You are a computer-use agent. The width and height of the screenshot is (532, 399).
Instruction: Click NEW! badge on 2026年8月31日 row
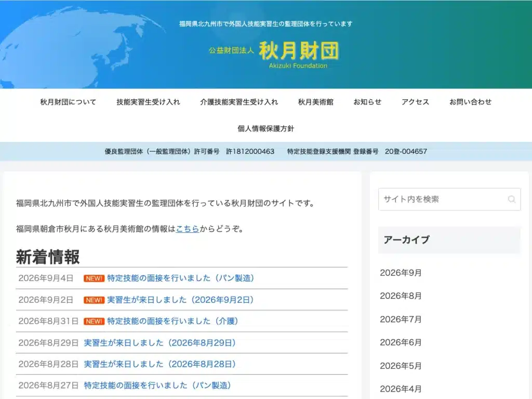(94, 321)
